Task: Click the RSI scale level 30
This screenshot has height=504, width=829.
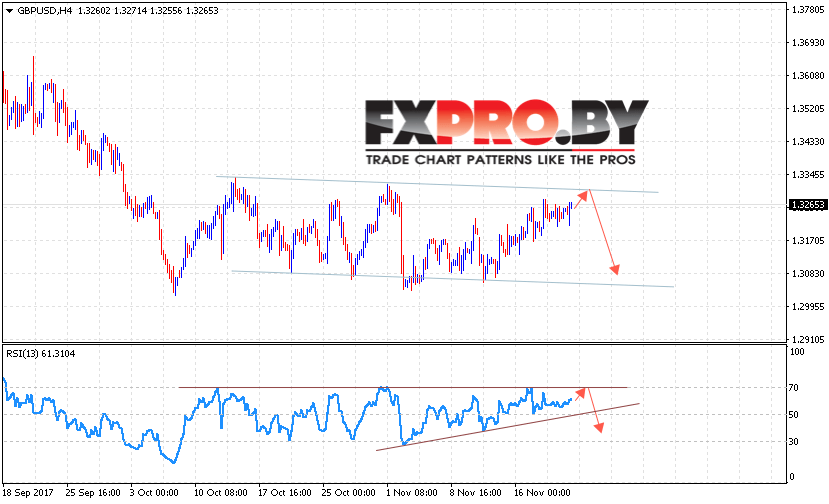Action: click(793, 442)
